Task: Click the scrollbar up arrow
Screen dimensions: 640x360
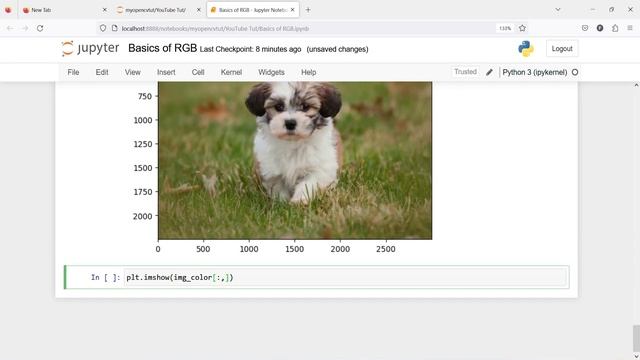Action: (x=636, y=85)
